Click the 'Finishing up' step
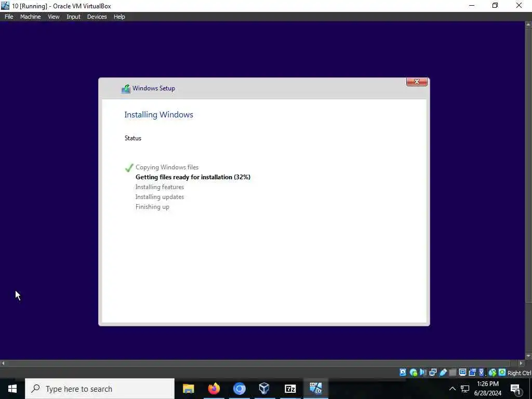 coord(152,207)
